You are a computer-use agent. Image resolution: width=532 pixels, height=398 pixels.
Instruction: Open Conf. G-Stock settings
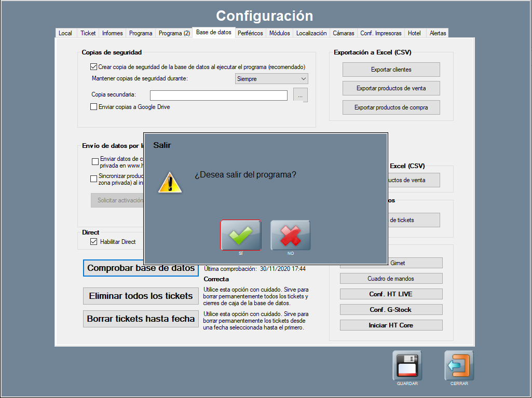(x=391, y=310)
